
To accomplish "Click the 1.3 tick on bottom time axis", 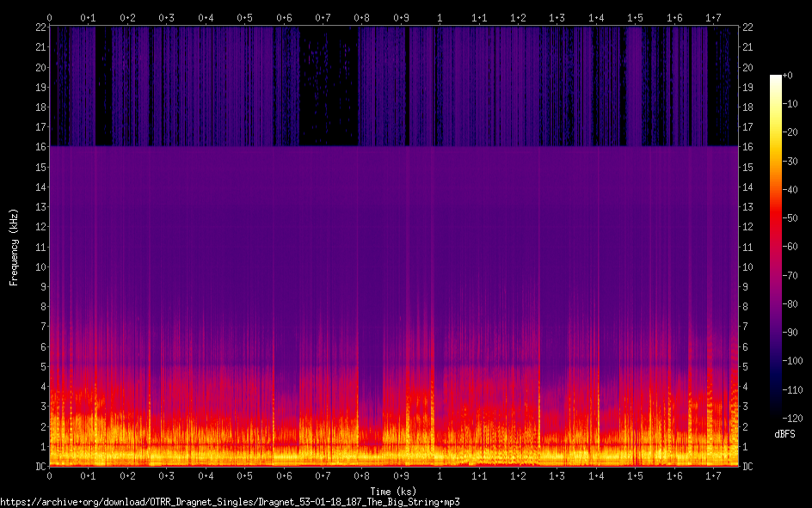I will point(557,475).
